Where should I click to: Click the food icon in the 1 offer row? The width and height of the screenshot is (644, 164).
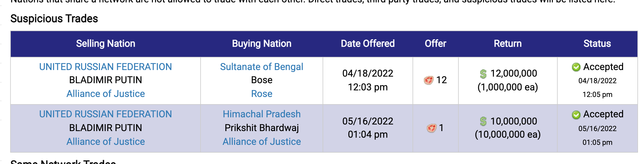pyautogui.click(x=431, y=128)
